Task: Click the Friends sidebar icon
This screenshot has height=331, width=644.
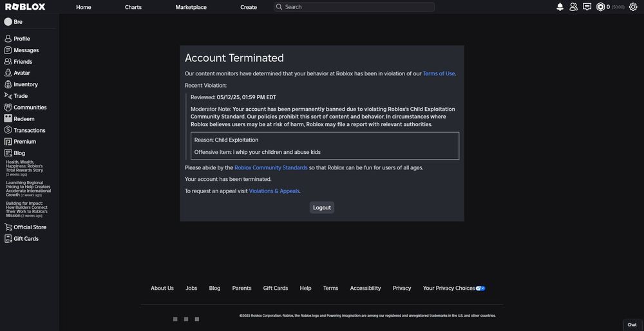Action: pos(8,62)
